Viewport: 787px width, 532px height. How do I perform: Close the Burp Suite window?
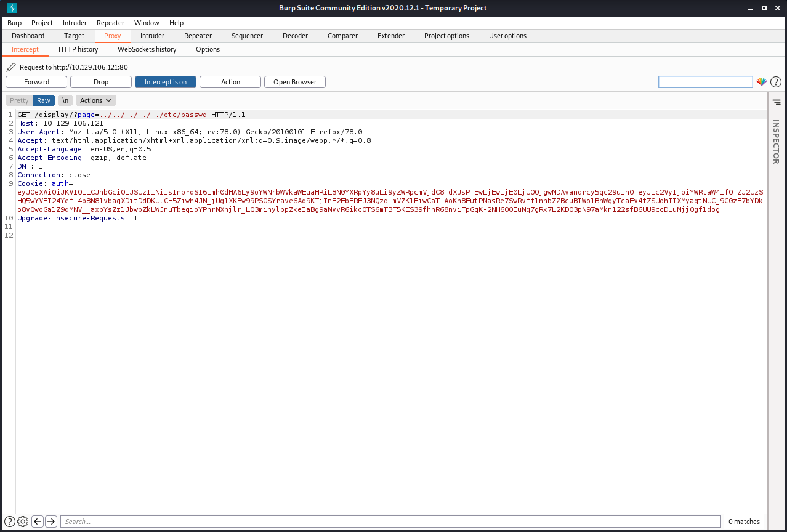[777, 8]
